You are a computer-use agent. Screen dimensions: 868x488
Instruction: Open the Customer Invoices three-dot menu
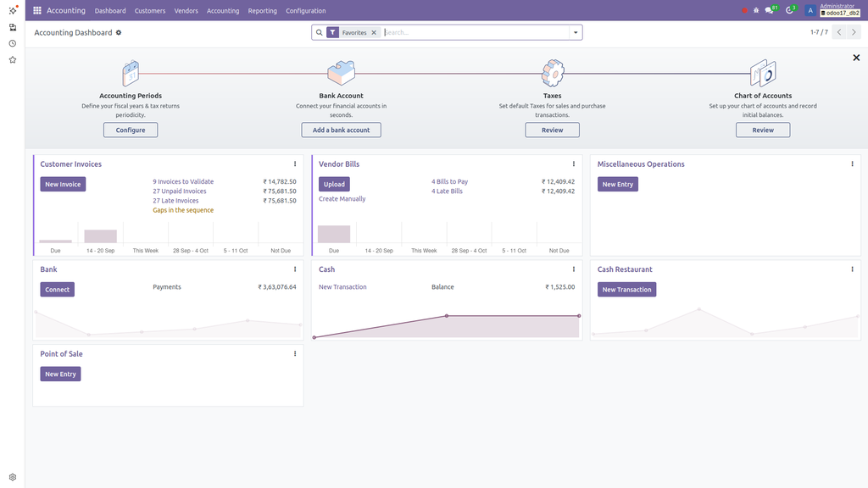pos(294,164)
